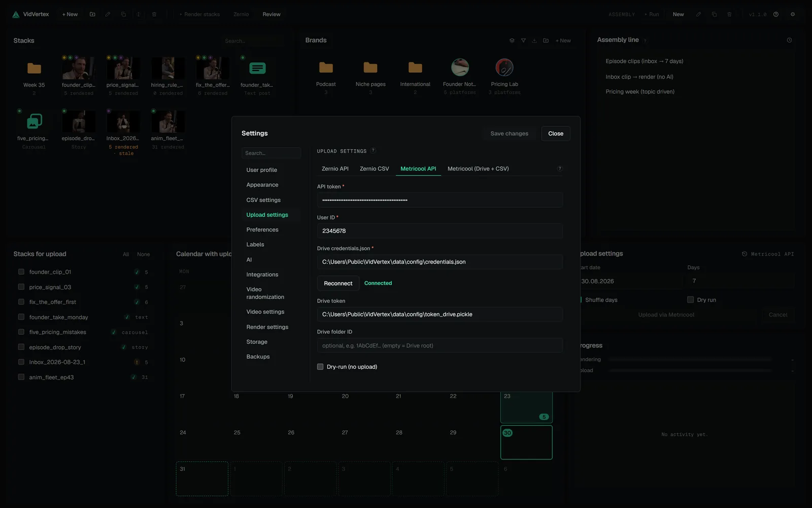Check the founder_take_monday stack for upload

pyautogui.click(x=21, y=317)
